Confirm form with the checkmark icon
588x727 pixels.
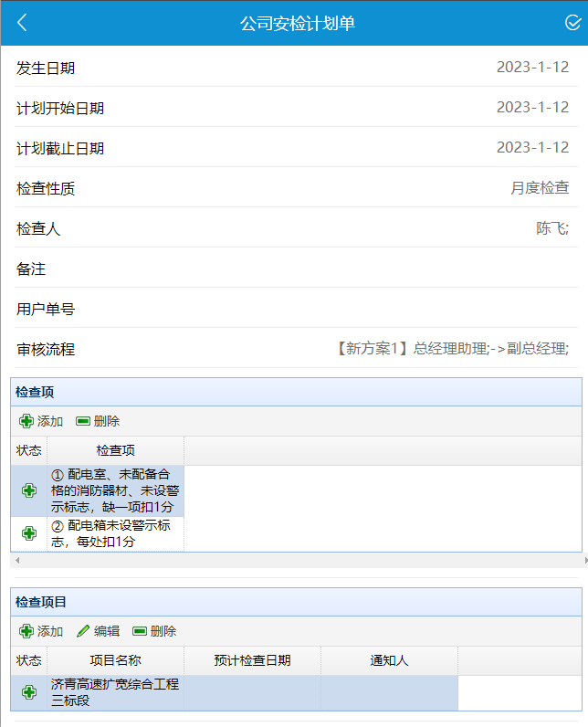(x=572, y=23)
